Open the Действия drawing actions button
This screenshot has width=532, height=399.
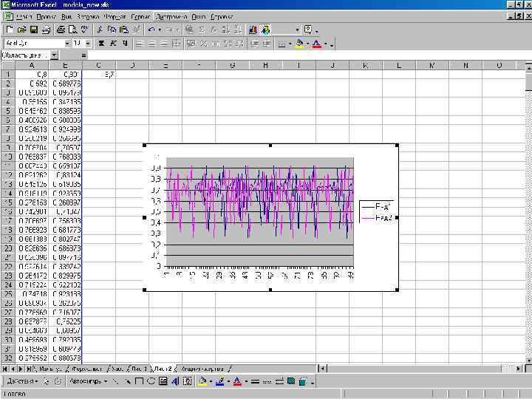21,381
